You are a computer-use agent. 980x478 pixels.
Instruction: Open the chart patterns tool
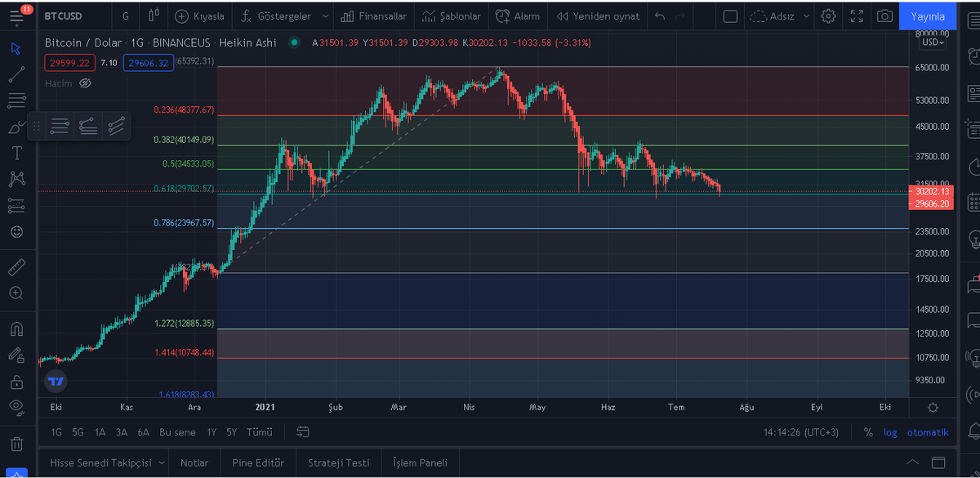click(x=16, y=179)
